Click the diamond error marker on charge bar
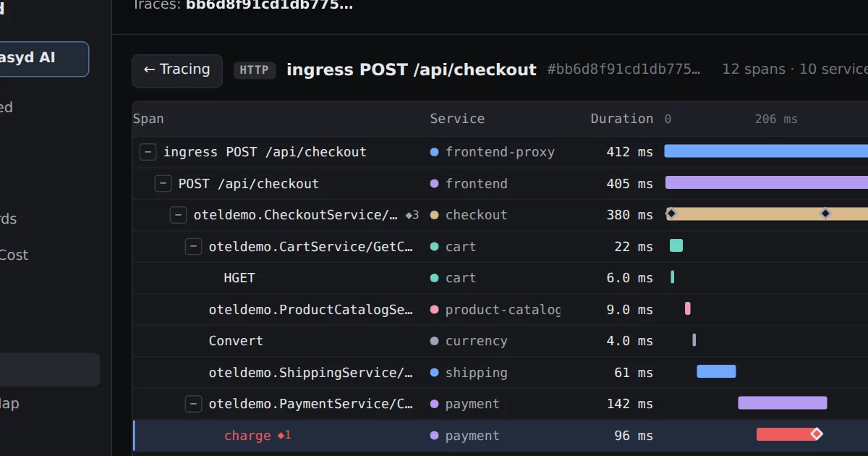Image resolution: width=868 pixels, height=456 pixels. (817, 434)
